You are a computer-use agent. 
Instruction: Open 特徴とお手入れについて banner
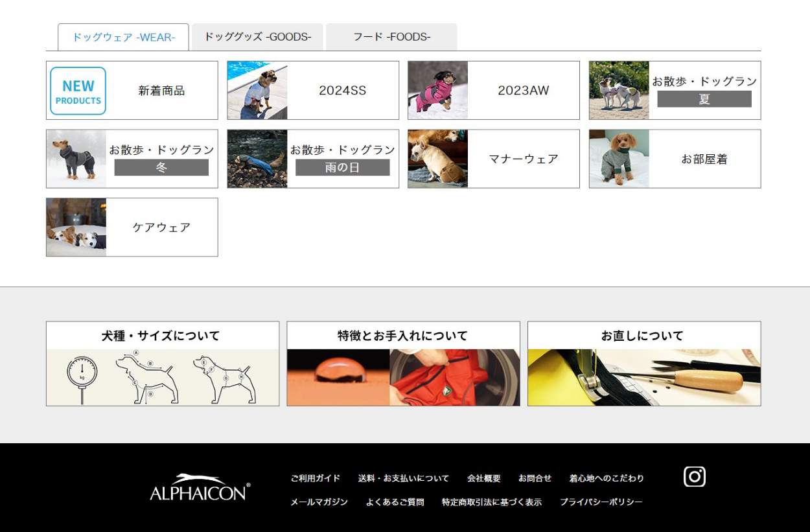click(x=403, y=364)
